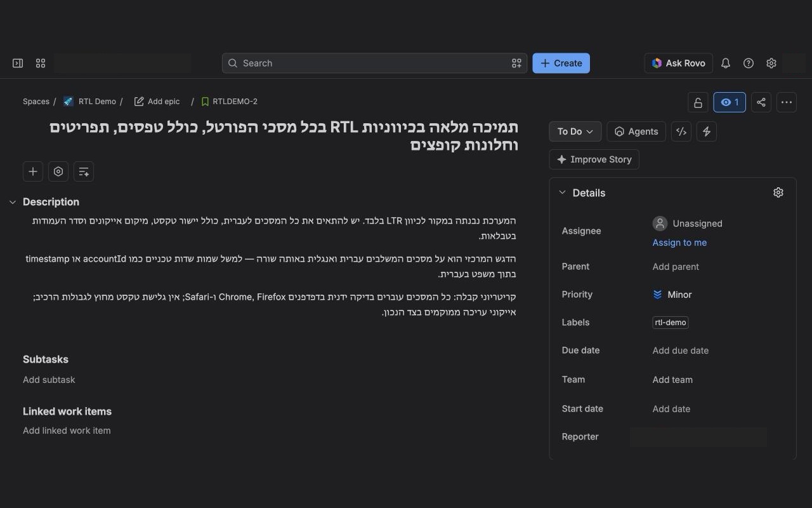Click the plus add content button

click(33, 171)
